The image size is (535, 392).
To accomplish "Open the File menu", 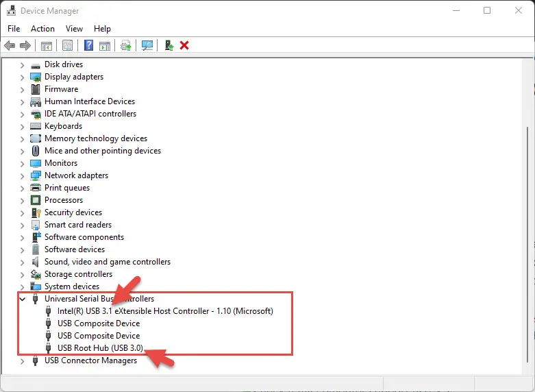I will click(14, 29).
